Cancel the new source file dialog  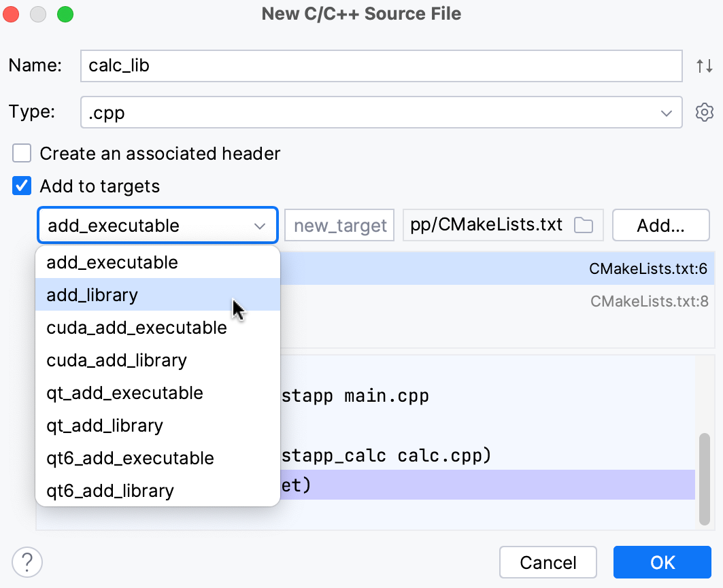pos(548,562)
